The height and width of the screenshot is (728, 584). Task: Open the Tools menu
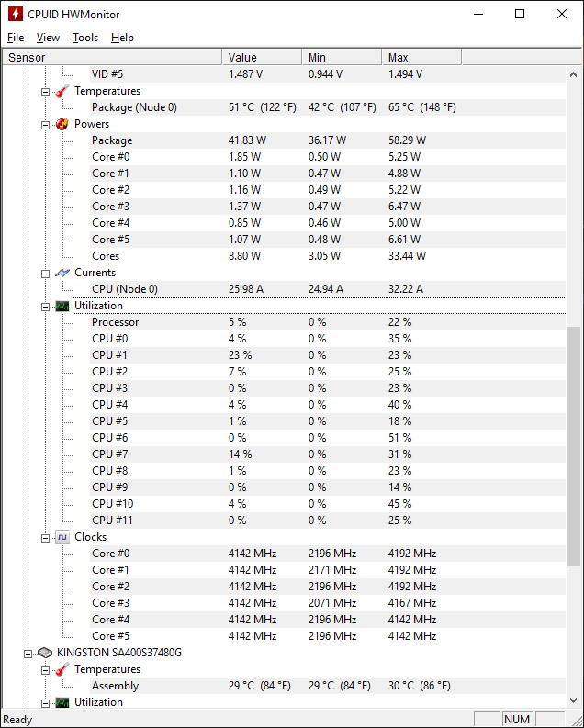85,38
